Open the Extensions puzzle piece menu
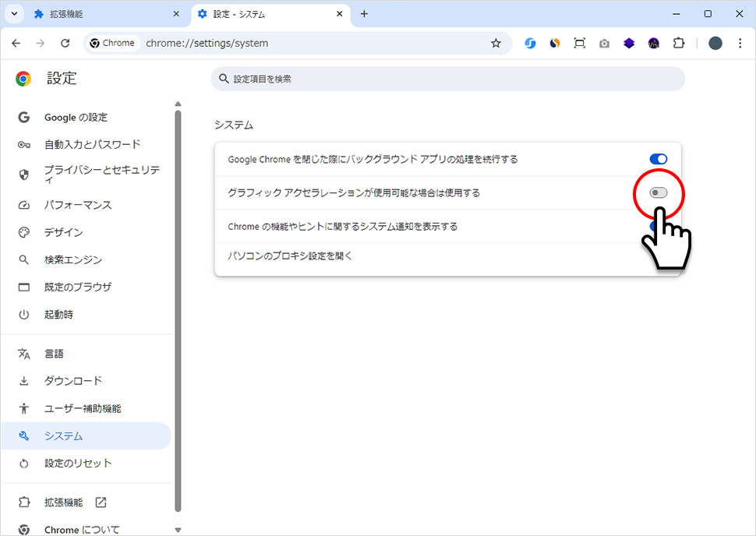756x536 pixels. point(679,43)
